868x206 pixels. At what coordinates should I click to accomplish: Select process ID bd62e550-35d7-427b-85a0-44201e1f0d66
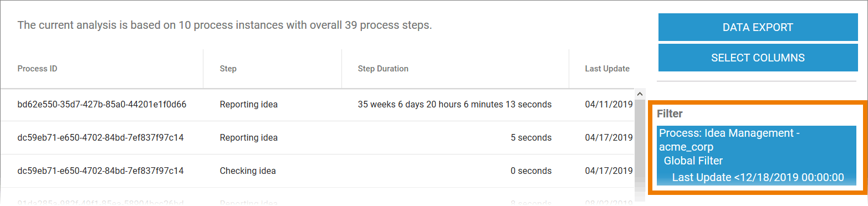tap(101, 104)
